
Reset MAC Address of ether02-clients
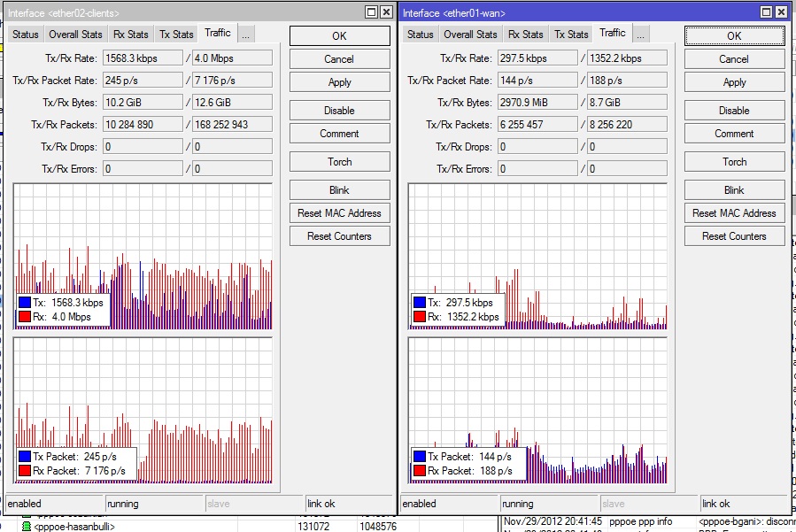click(x=340, y=213)
